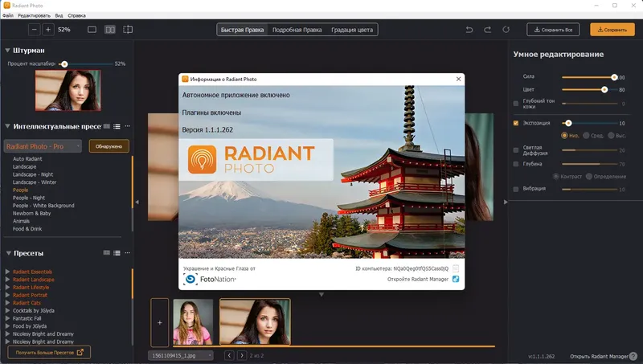Switch to Градация цвета tab
The width and height of the screenshot is (643, 364).
pyautogui.click(x=352, y=30)
